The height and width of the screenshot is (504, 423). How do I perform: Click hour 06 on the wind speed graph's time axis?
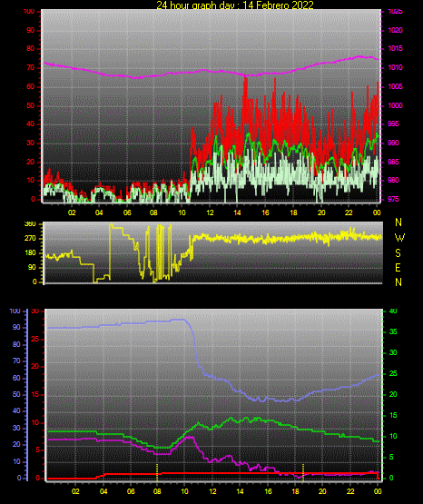click(x=127, y=212)
